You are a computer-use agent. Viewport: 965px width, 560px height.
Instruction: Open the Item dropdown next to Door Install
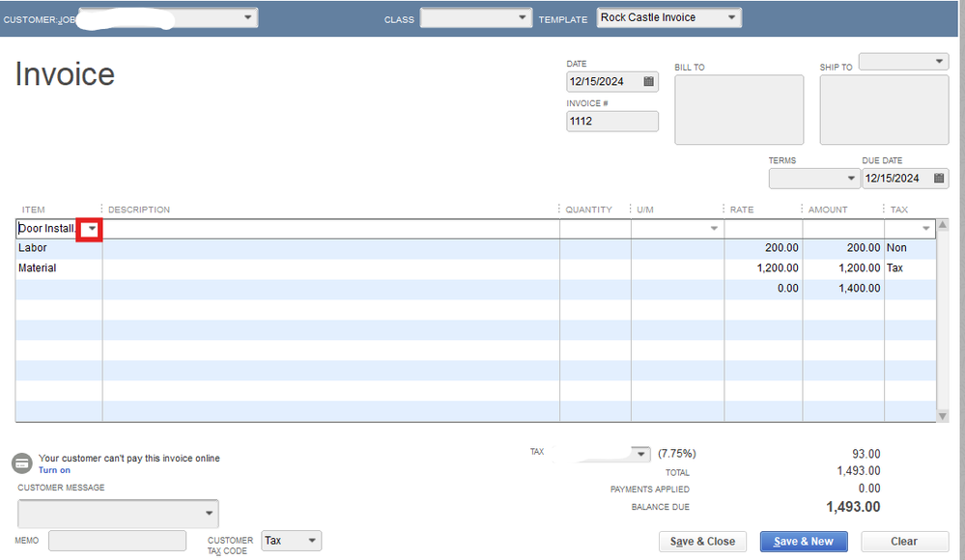tap(92, 228)
